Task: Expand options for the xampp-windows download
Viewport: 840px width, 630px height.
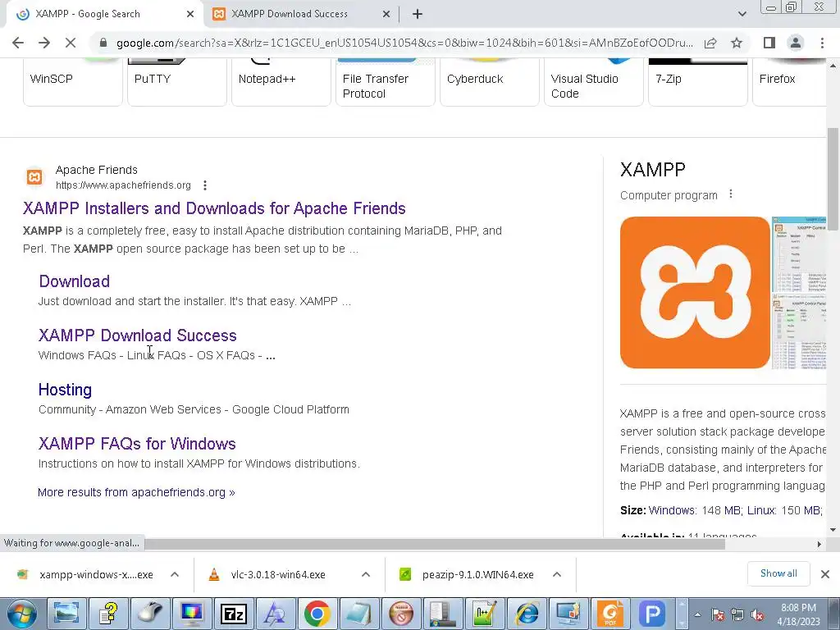Action: 175,574
